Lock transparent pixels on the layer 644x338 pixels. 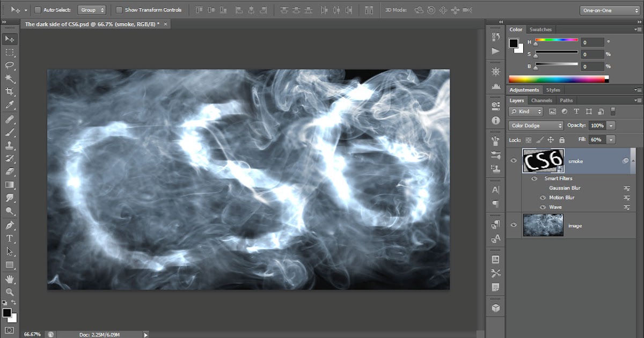pos(528,139)
